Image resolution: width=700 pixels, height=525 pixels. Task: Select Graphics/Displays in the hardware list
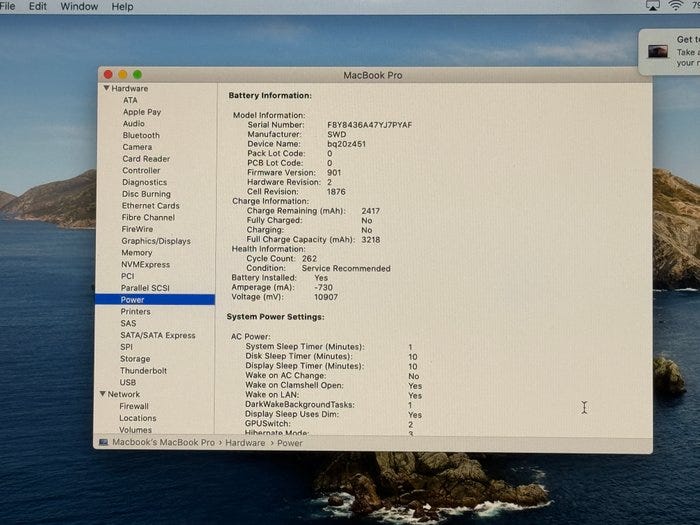click(x=156, y=241)
